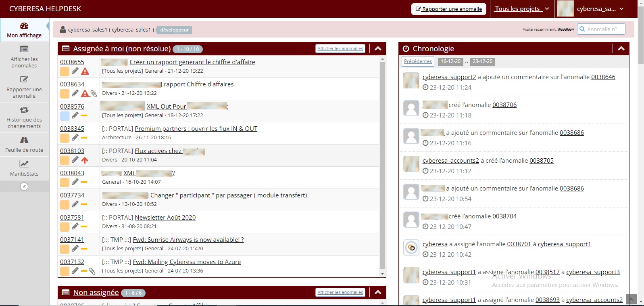Edit issue 0037141 via pencil icon
The height and width of the screenshot is (306, 644).
[75, 249]
